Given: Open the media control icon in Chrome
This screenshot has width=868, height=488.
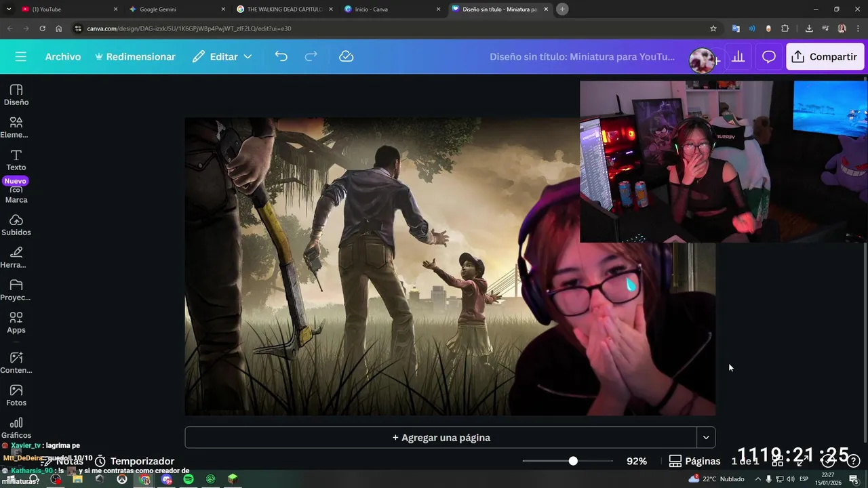Looking at the screenshot, I should click(825, 28).
